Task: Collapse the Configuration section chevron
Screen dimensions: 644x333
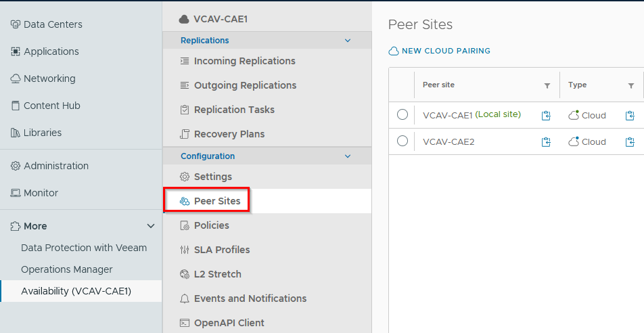Action: [x=348, y=156]
